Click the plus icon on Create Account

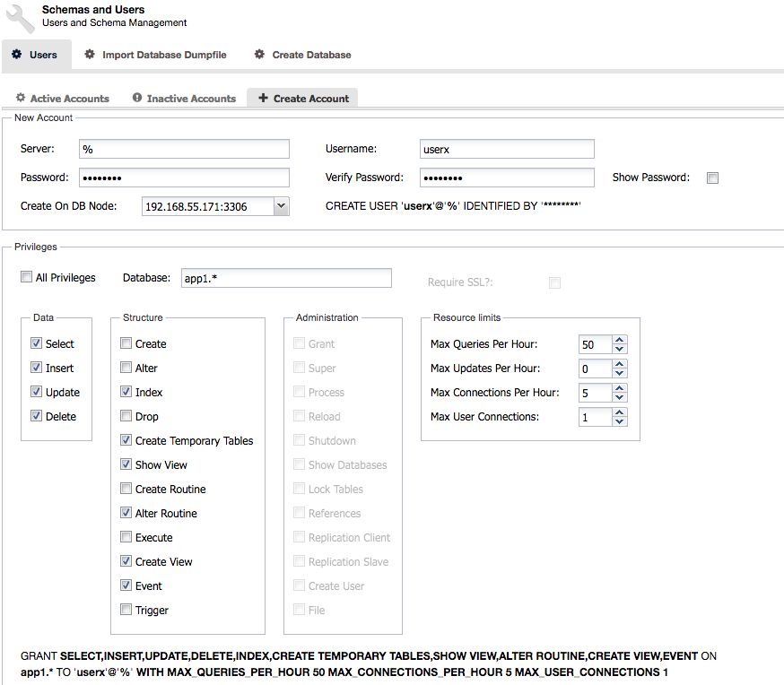[x=263, y=98]
